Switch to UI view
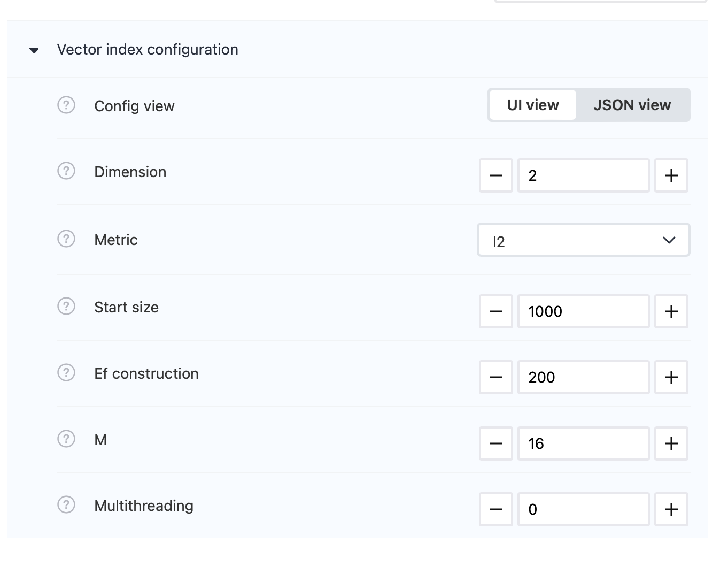This screenshot has height=566, width=728. (533, 105)
